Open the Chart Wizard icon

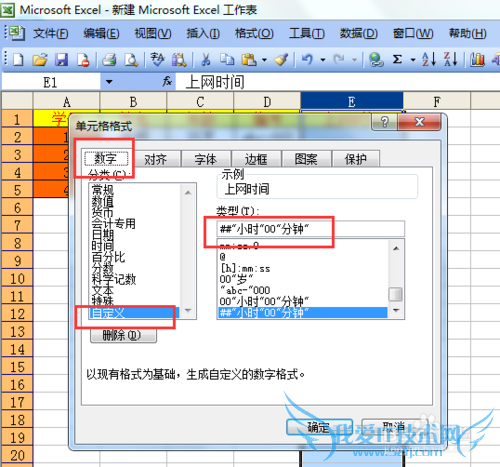pyautogui.click(x=477, y=60)
